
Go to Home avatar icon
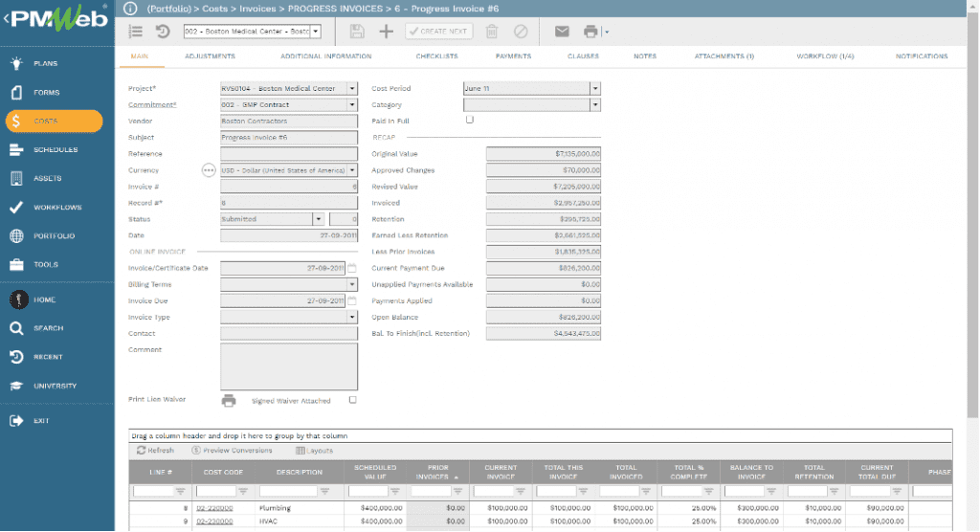(x=18, y=299)
